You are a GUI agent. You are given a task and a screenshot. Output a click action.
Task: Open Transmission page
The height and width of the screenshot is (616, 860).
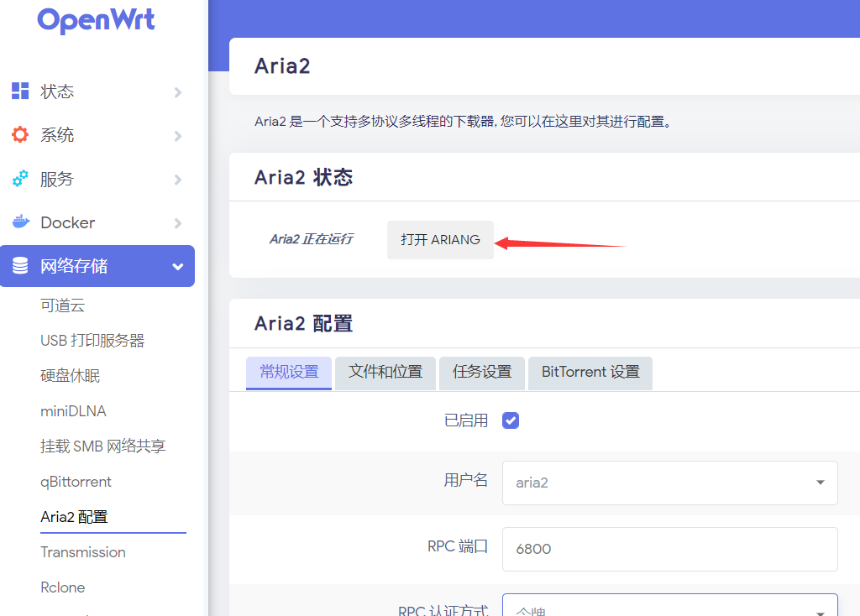[83, 552]
